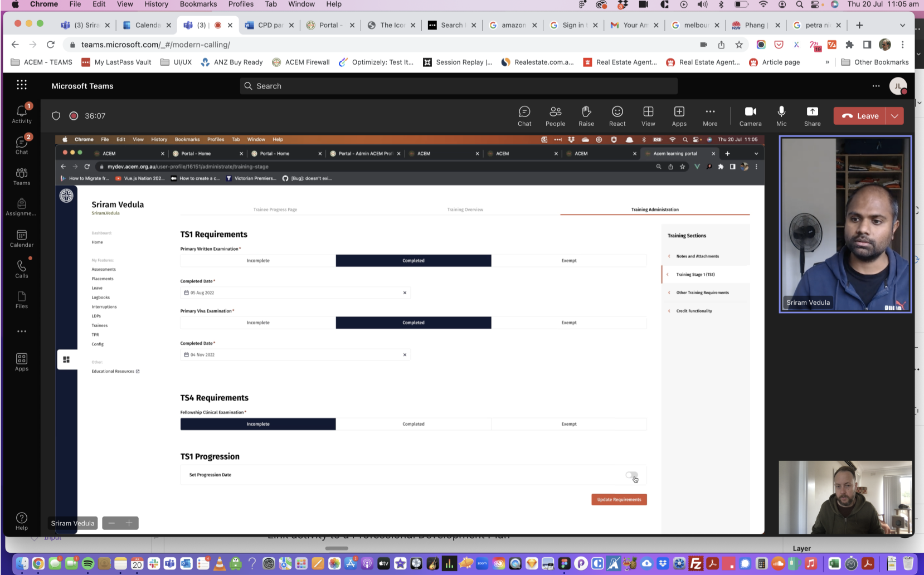Open the Bookmarks menu in the menu bar
The width and height of the screenshot is (924, 575).
pyautogui.click(x=198, y=4)
